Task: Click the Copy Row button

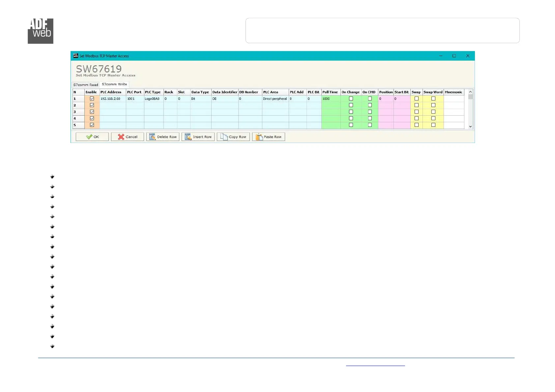Action: tap(233, 137)
